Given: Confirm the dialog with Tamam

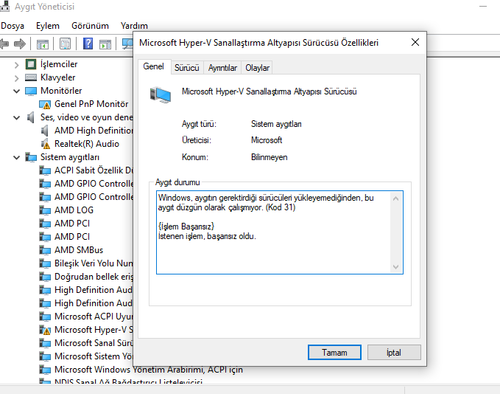Looking at the screenshot, I should click(334, 352).
